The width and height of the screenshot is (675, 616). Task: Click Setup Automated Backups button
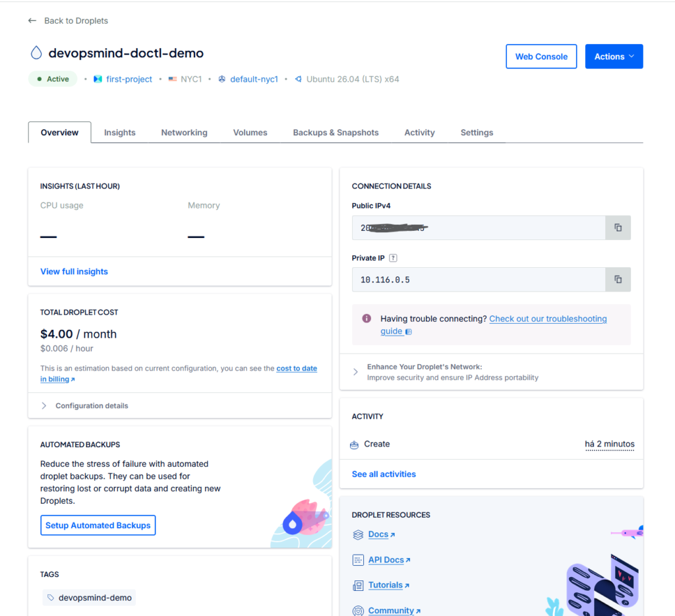point(98,525)
